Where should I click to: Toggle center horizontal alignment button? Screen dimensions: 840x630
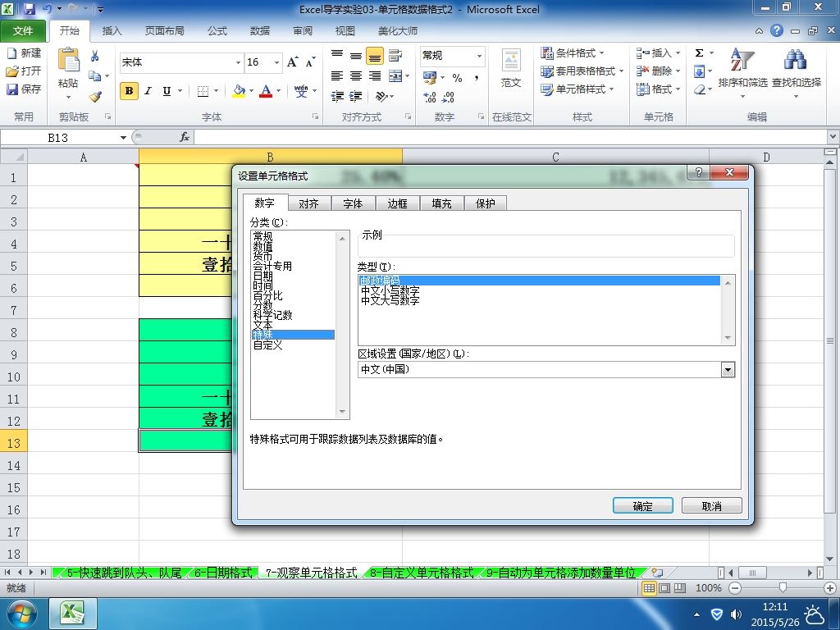coord(356,76)
